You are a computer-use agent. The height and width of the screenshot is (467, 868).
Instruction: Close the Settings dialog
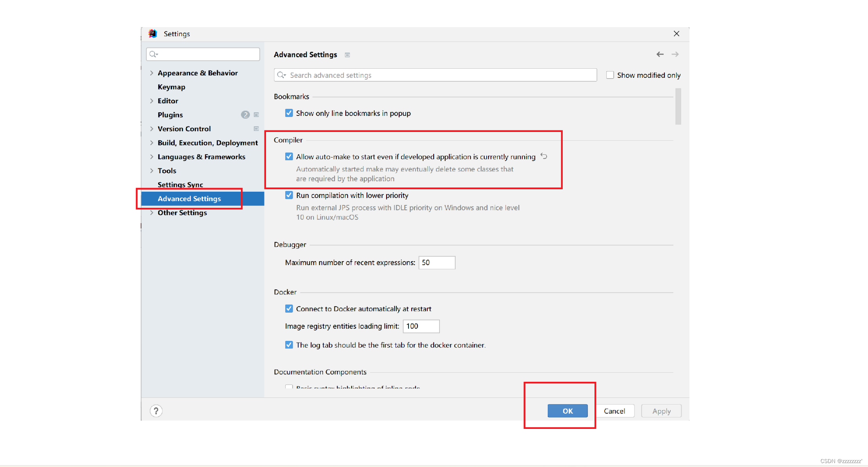coord(677,34)
